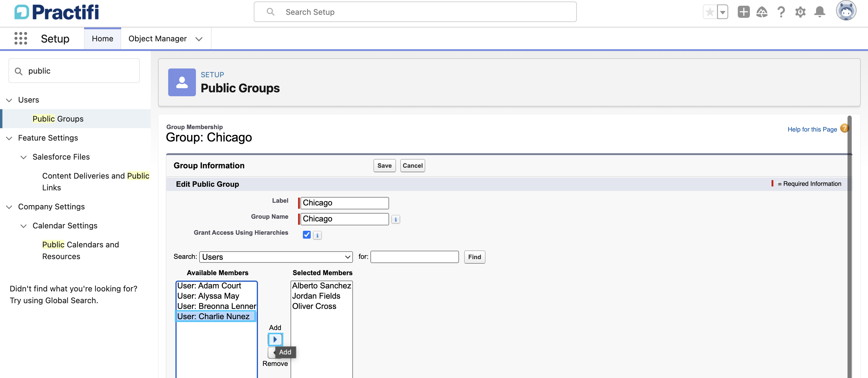Click the Group Name field
This screenshot has height=378, width=868.
(x=344, y=219)
